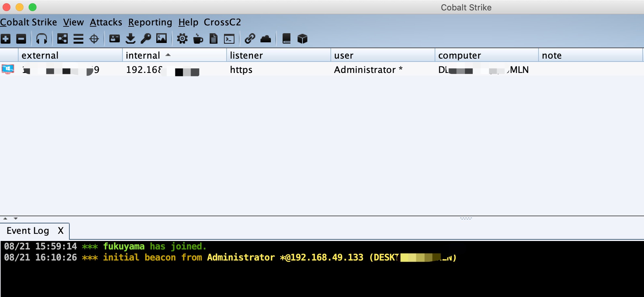Open Credentials via the ID card icon
This screenshot has width=644, height=297.
tap(114, 39)
